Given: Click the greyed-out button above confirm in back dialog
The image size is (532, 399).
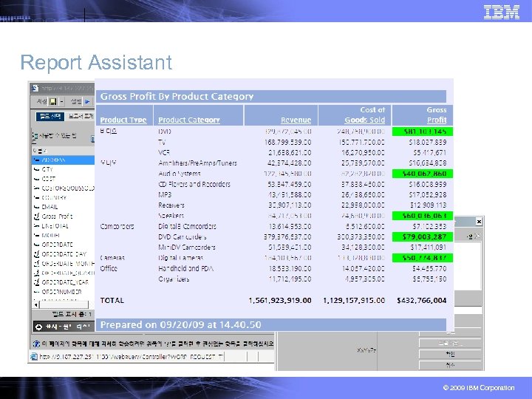Looking at the screenshot, I should click(x=450, y=343).
